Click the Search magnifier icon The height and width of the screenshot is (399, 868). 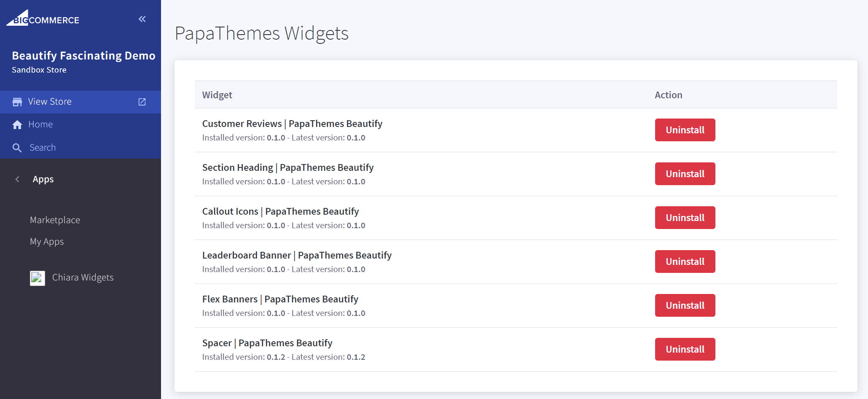[x=17, y=148]
